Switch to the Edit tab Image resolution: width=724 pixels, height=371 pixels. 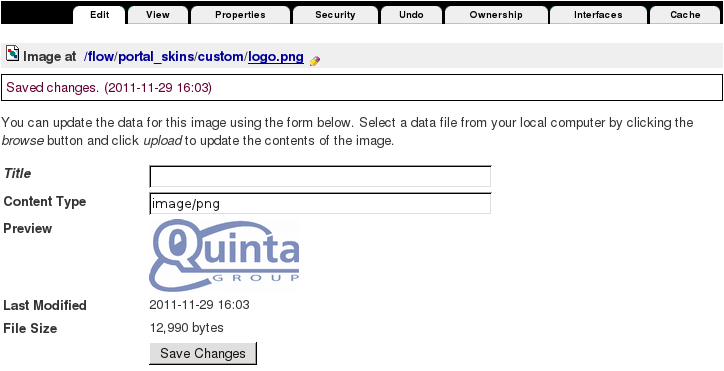99,15
